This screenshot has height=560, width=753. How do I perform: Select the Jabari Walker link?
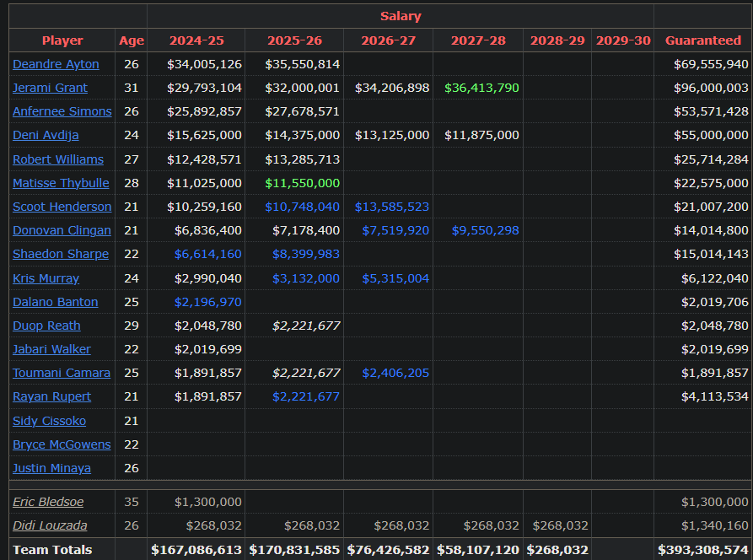(x=51, y=348)
